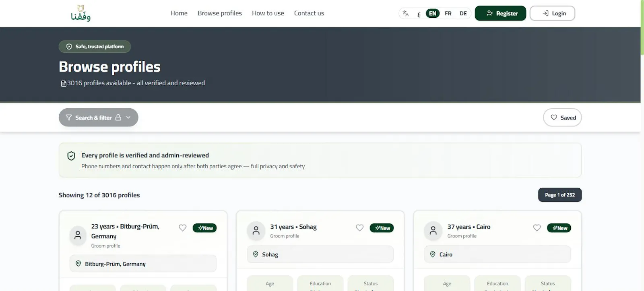Viewport: 644px width, 291px height.
Task: Click the shield icon in the verified notice
Action: tap(71, 156)
